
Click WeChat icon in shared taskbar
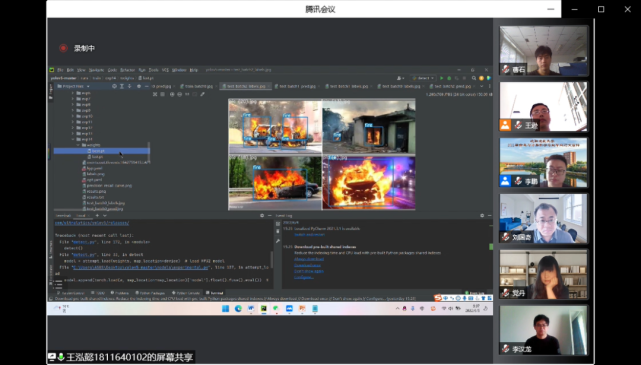click(276, 309)
